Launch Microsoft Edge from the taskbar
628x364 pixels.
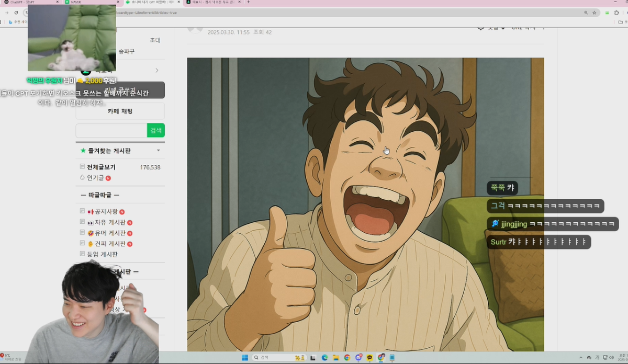point(324,358)
